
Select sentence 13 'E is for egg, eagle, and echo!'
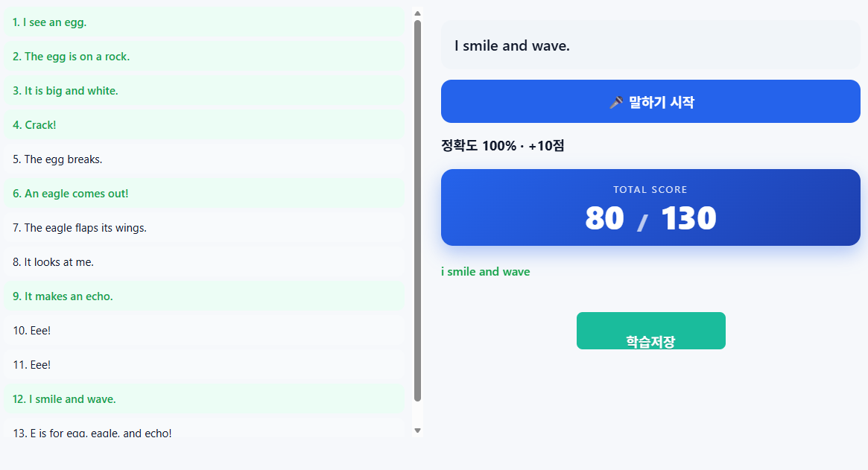click(x=204, y=431)
